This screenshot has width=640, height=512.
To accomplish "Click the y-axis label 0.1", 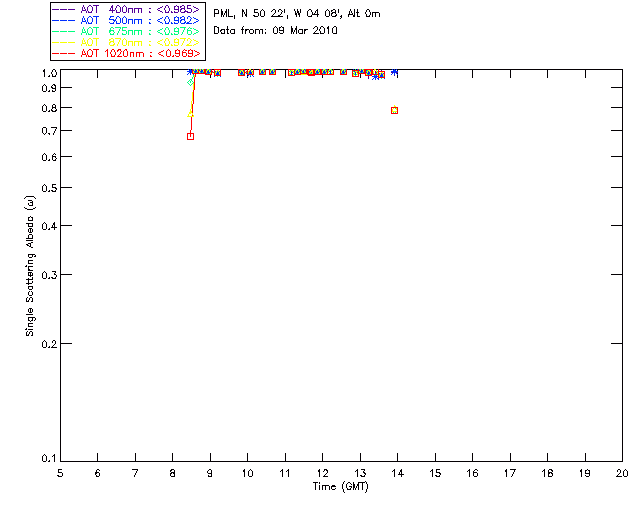I will (x=49, y=459).
